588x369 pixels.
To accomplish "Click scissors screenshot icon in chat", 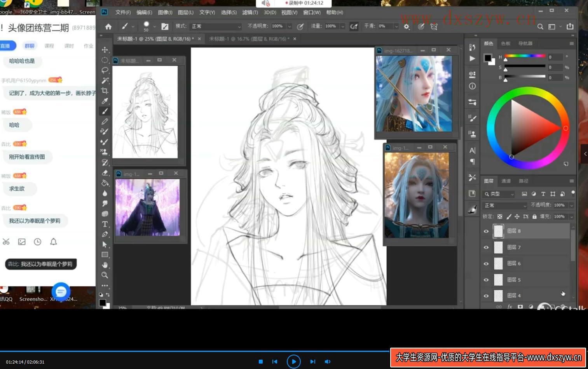I will coord(6,242).
